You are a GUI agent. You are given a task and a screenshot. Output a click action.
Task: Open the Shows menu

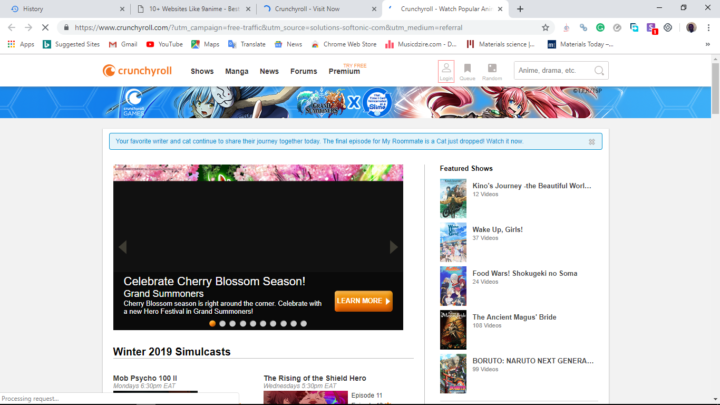[x=202, y=71]
